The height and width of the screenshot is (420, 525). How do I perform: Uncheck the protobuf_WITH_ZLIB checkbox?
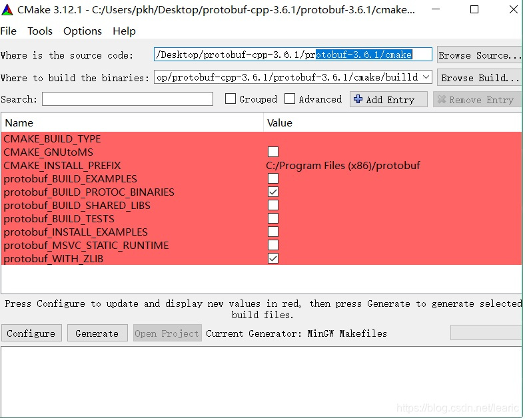coord(274,259)
